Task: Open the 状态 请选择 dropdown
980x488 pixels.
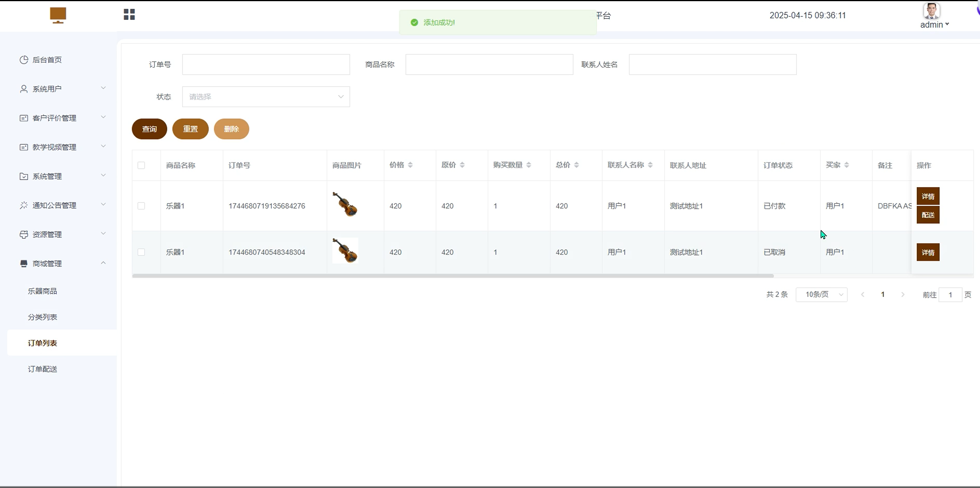Action: pos(266,97)
